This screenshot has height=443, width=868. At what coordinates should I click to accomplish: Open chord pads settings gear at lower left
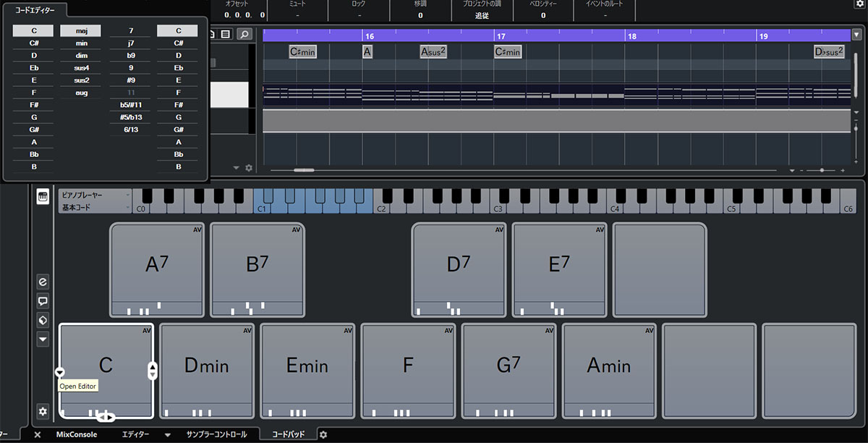pos(43,411)
